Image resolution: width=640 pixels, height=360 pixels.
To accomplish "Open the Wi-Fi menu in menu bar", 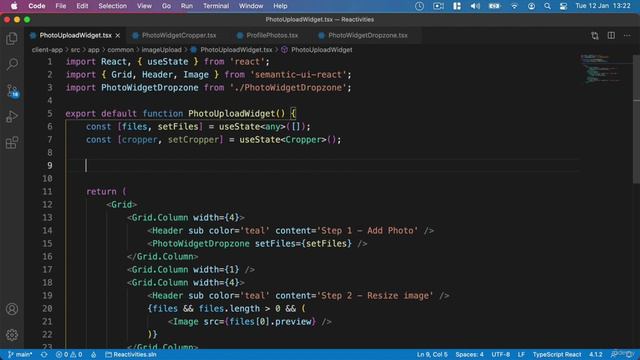I will click(x=514, y=6).
